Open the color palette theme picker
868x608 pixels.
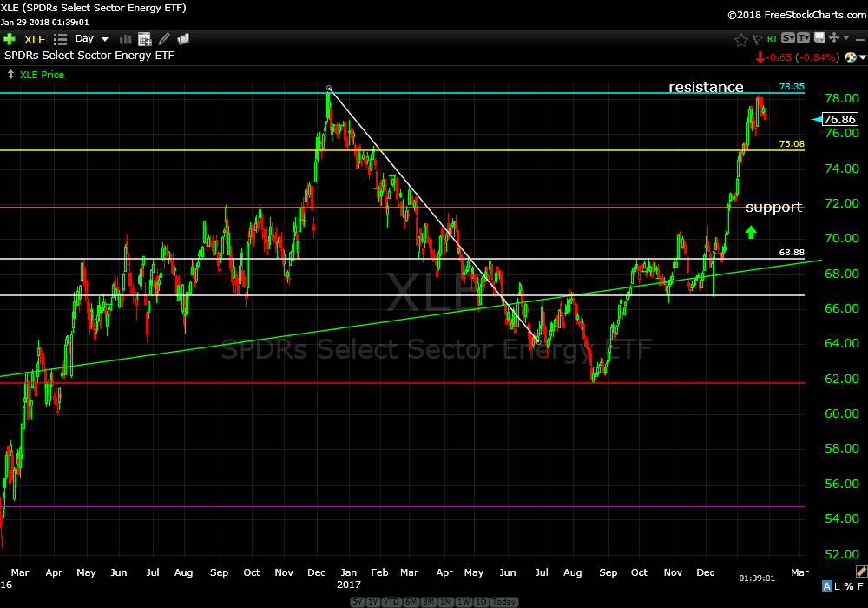(x=852, y=57)
